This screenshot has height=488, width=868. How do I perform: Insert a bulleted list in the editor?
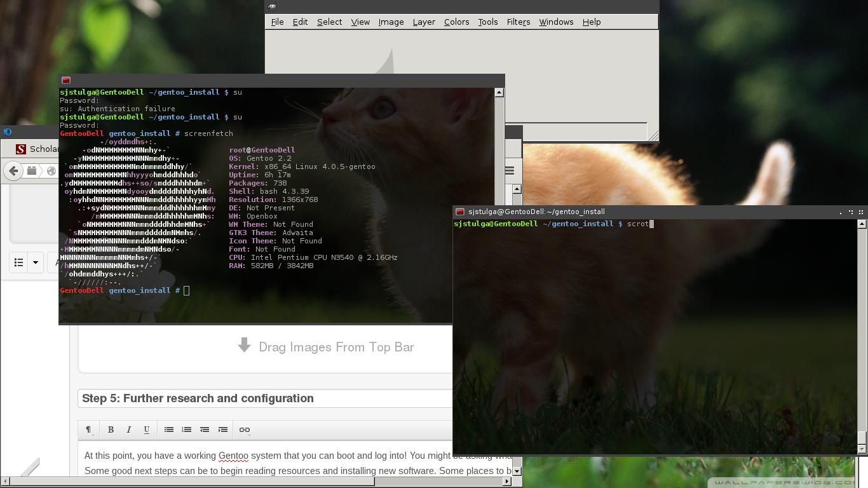click(x=169, y=430)
